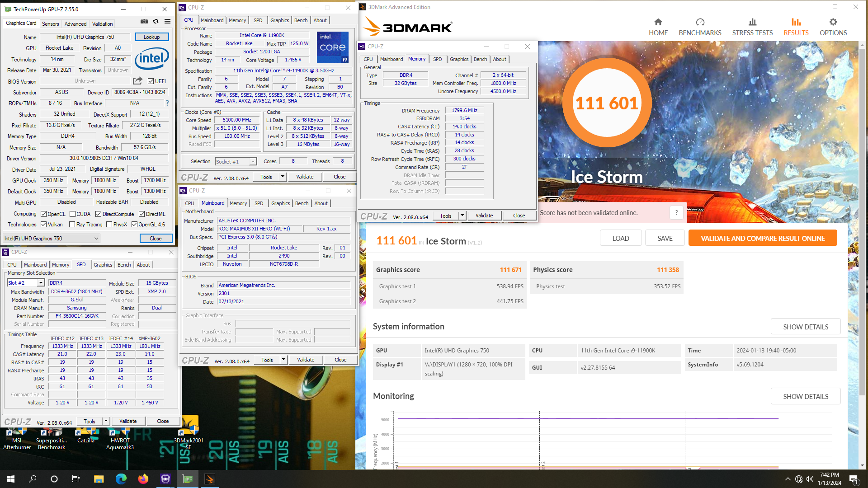Image resolution: width=868 pixels, height=488 pixels.
Task: Toggle the DirectCompute checkbox
Action: [98, 214]
